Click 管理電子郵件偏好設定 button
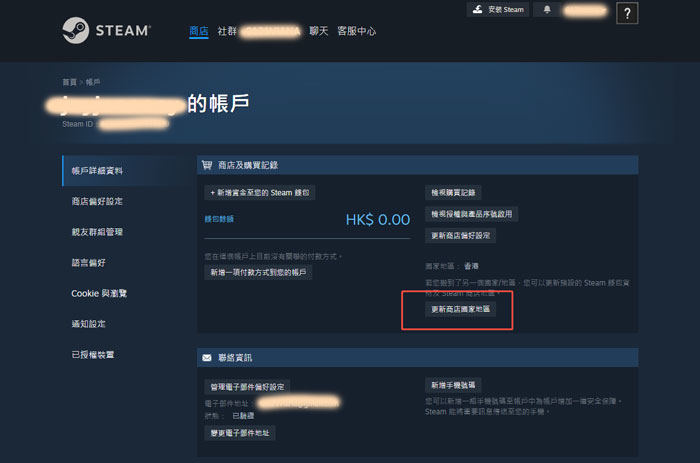700x463 pixels. point(247,387)
